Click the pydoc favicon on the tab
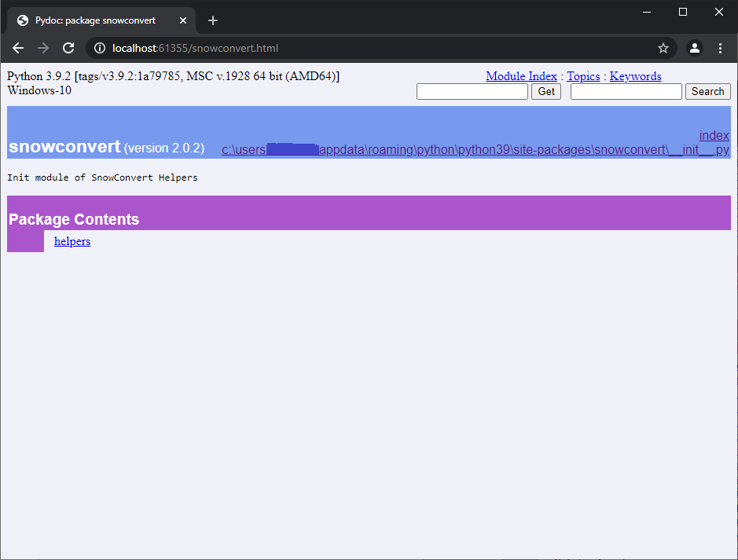 pyautogui.click(x=22, y=20)
